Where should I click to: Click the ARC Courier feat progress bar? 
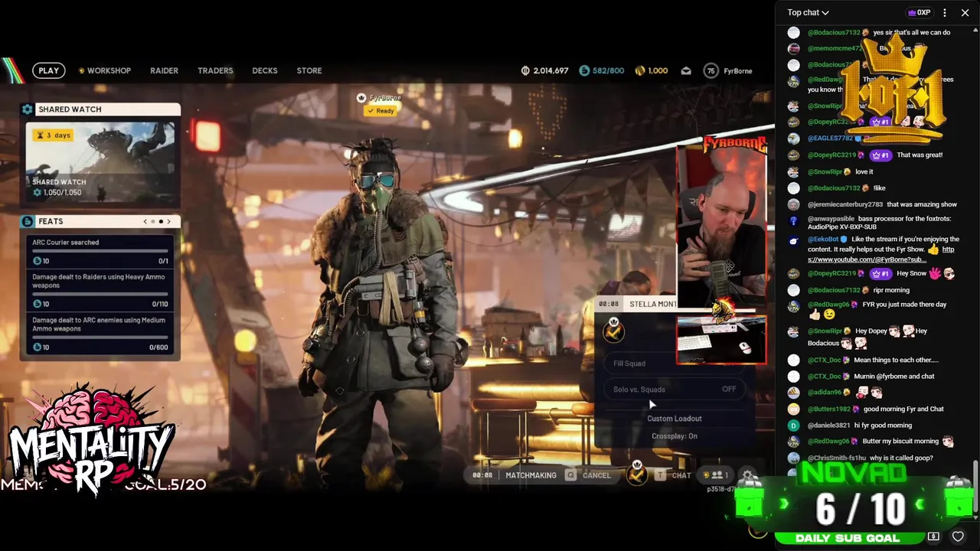coord(100,251)
